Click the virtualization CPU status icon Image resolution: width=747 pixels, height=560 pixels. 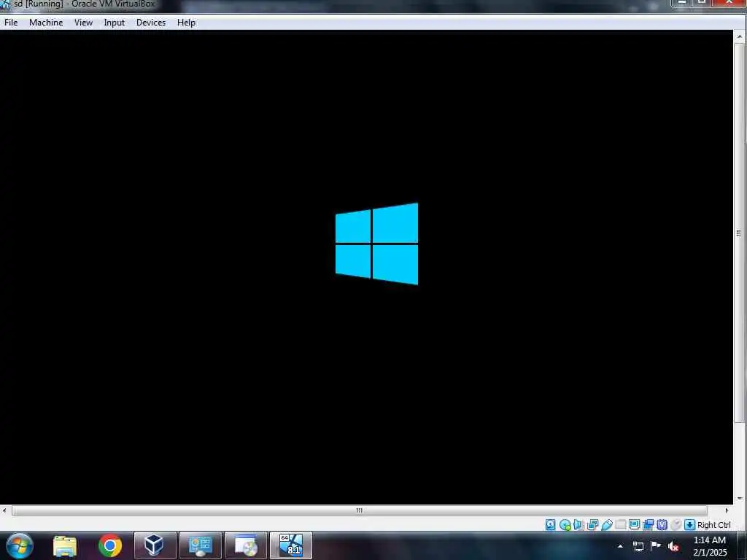[662, 525]
